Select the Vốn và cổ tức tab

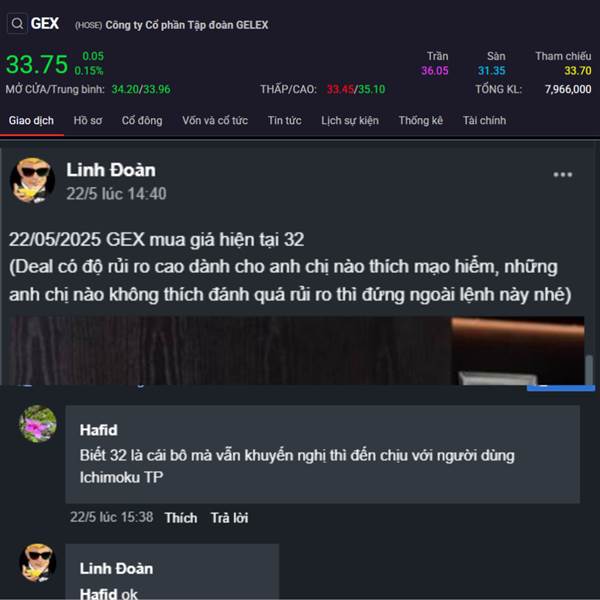pos(215,121)
